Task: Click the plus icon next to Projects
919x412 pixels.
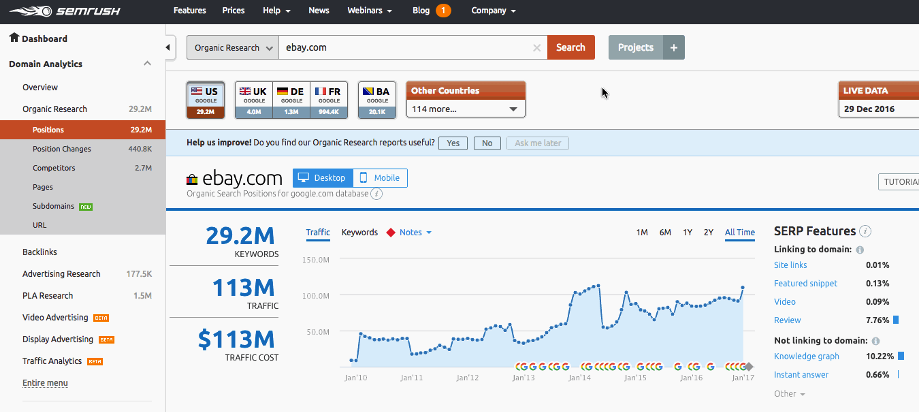Action: [x=674, y=48]
